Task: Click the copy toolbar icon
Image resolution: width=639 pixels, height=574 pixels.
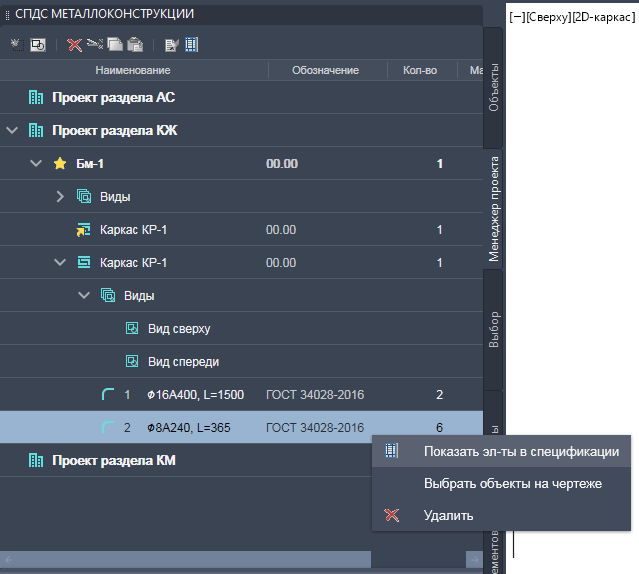Action: click(115, 45)
